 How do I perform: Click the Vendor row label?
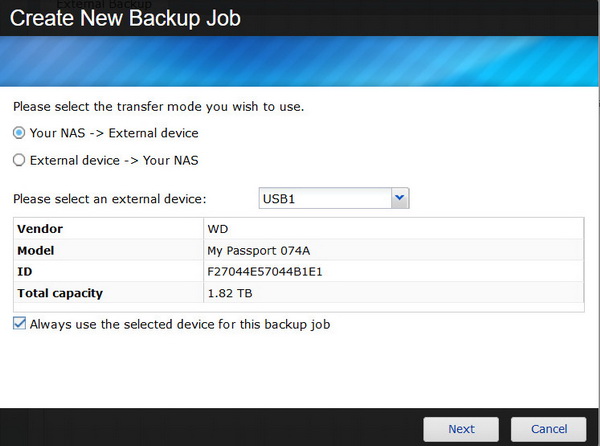(41, 229)
